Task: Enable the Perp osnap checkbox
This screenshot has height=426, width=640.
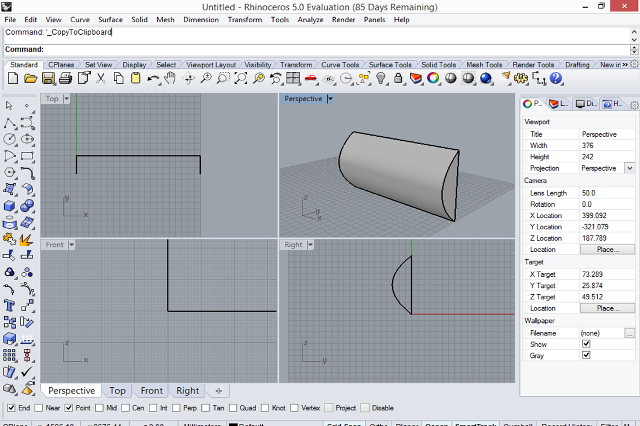Action: tap(176, 408)
